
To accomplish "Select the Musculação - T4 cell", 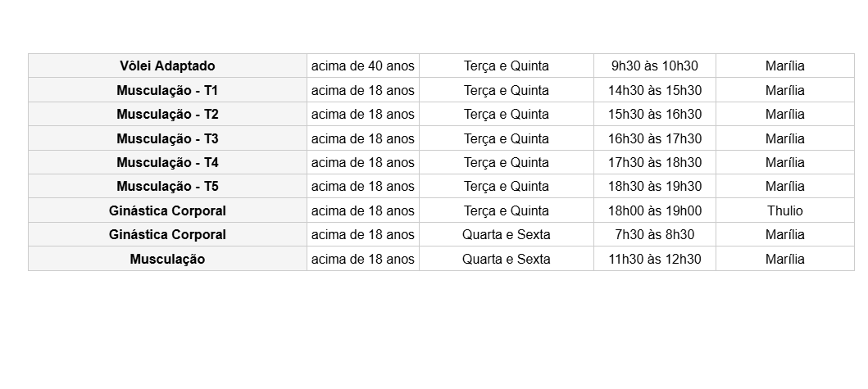I will coord(167,162).
